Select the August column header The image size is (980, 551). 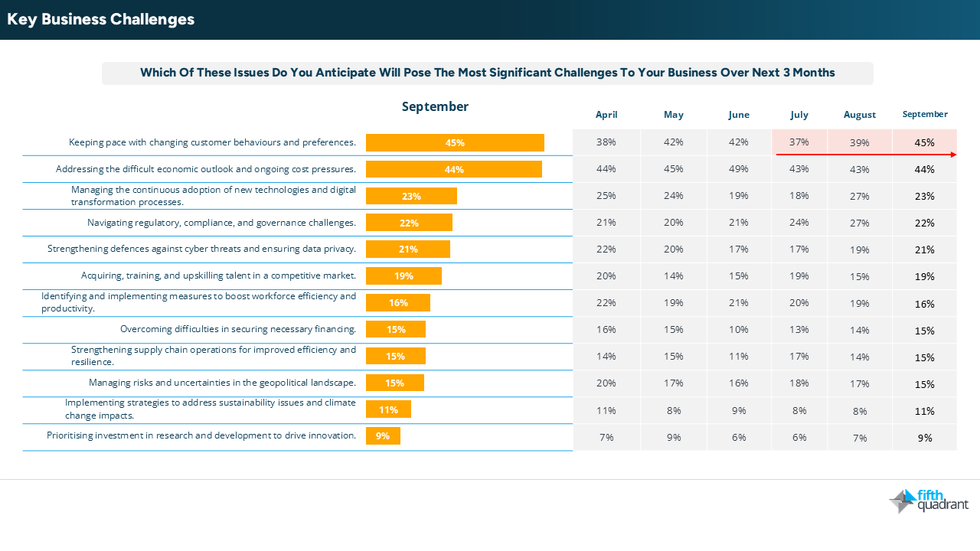pyautogui.click(x=860, y=115)
